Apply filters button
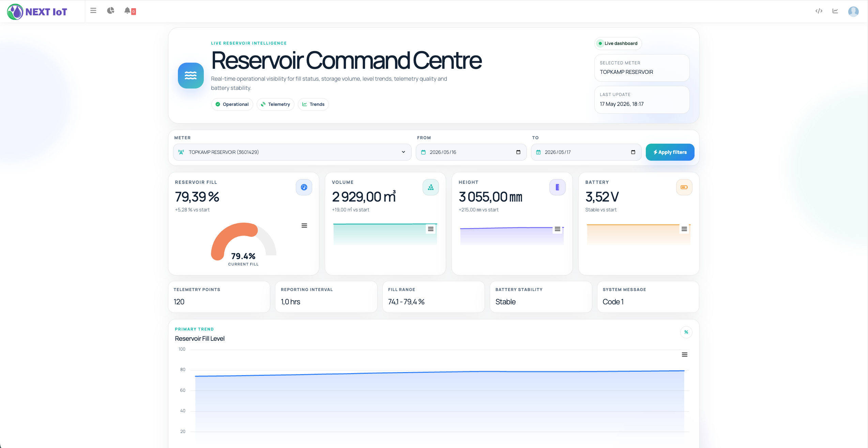This screenshot has width=868, height=448. [670, 152]
